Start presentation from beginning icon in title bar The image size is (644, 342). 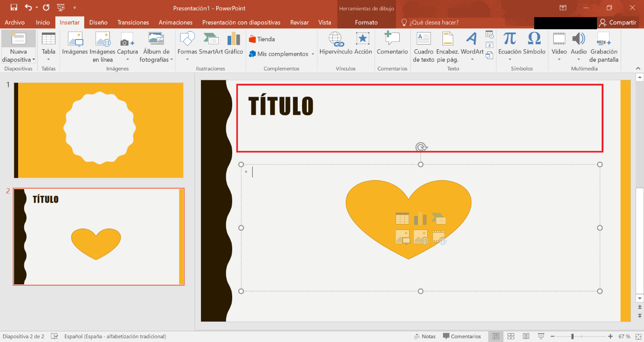tap(61, 7)
